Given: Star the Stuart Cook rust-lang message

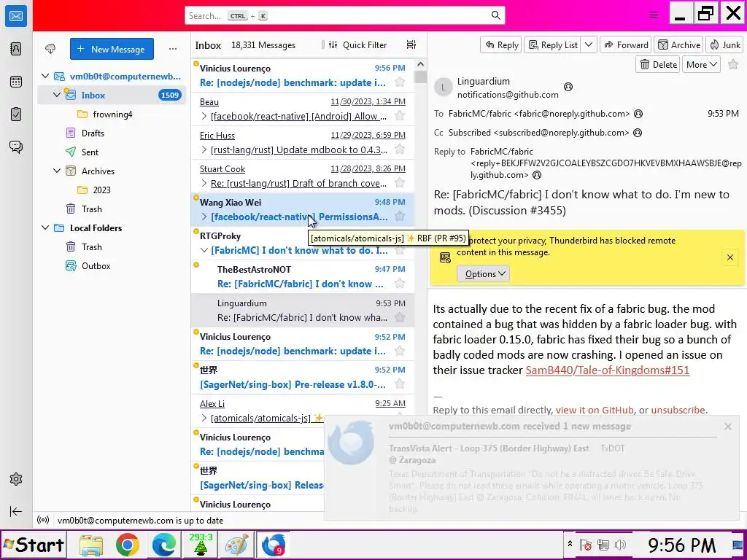Looking at the screenshot, I should pos(400,183).
